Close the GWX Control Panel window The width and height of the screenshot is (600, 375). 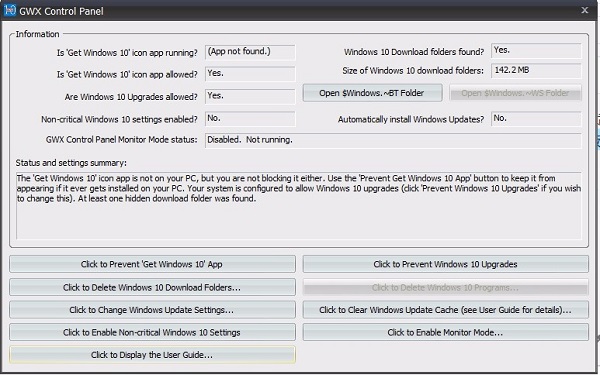click(x=584, y=11)
